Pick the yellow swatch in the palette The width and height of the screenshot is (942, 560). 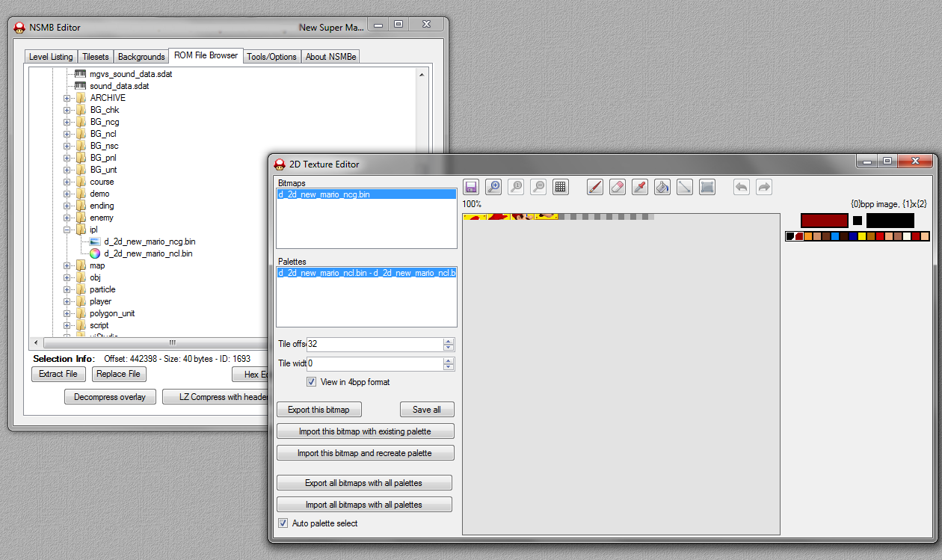(x=862, y=236)
